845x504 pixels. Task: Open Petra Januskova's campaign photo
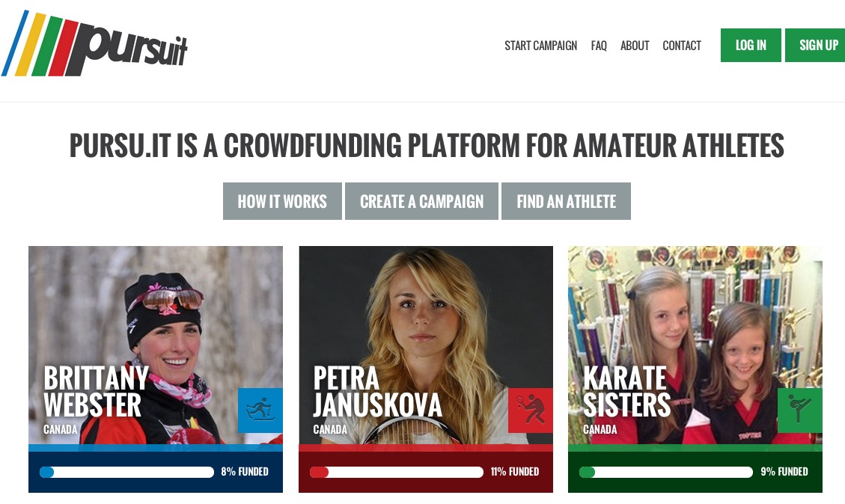[x=426, y=345]
